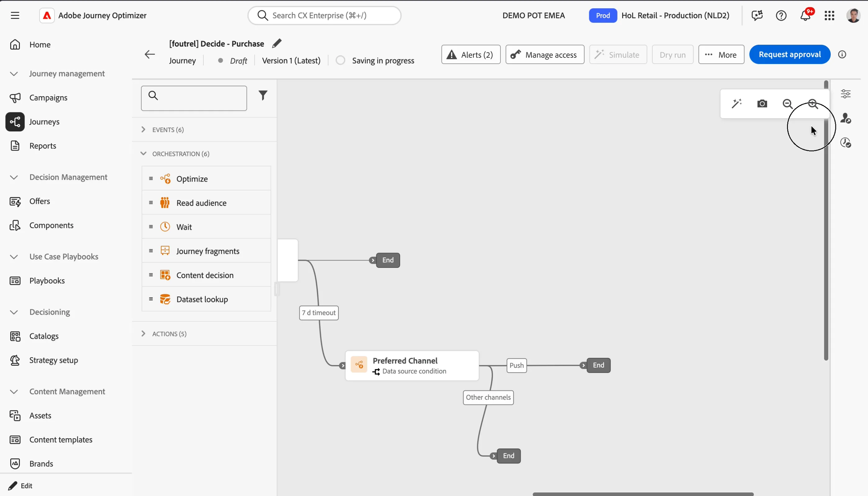Click the pencil icon to rename journey
Viewport: 868px width, 496px height.
(x=277, y=43)
